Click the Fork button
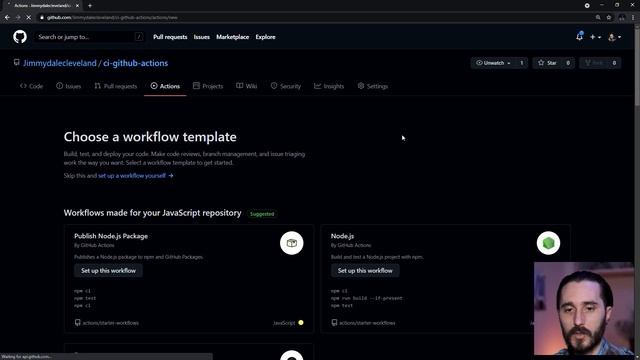This screenshot has width=640, height=360. [x=593, y=63]
